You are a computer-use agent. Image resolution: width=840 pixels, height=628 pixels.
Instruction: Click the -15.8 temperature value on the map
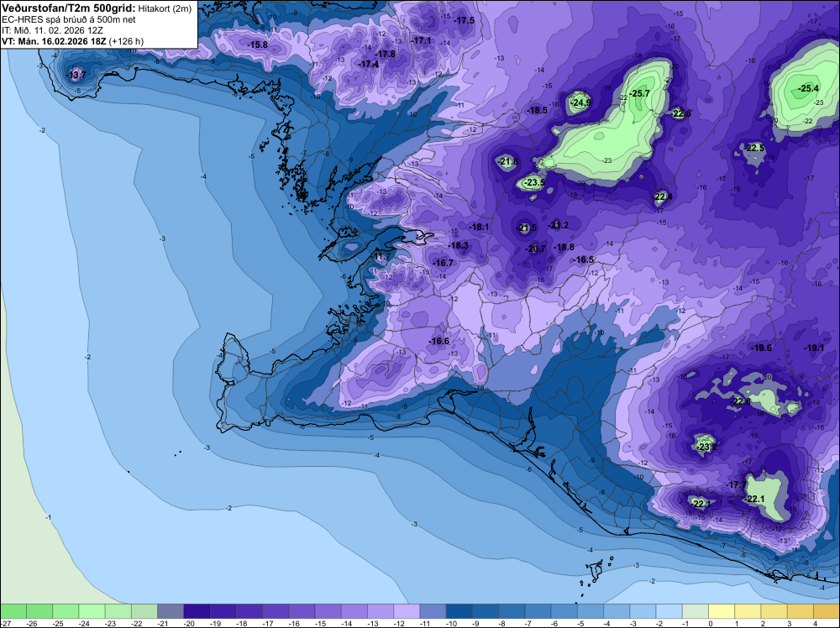[257, 45]
